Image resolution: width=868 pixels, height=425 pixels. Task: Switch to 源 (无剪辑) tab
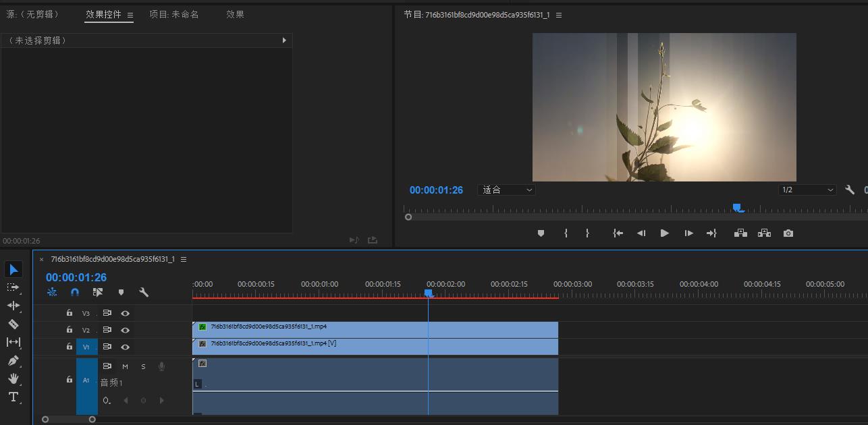click(x=34, y=14)
